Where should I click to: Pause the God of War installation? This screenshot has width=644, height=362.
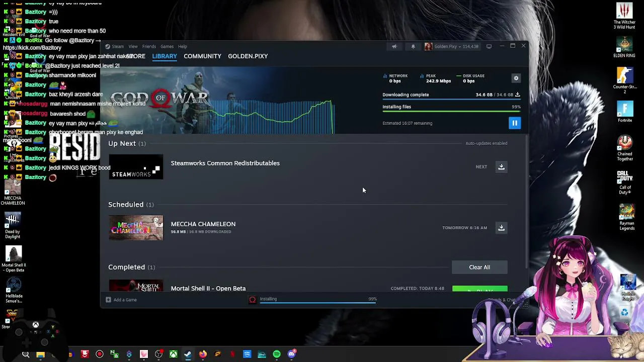pyautogui.click(x=514, y=123)
